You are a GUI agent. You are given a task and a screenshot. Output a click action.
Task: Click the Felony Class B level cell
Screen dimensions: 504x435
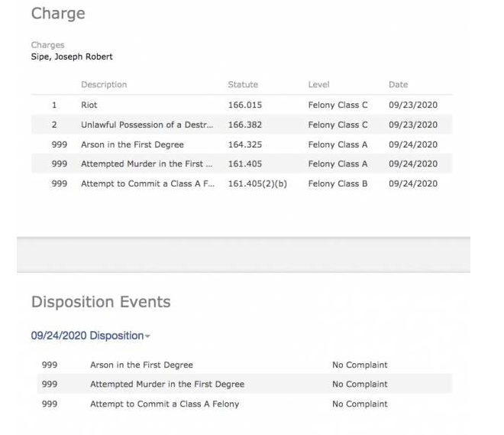point(338,183)
